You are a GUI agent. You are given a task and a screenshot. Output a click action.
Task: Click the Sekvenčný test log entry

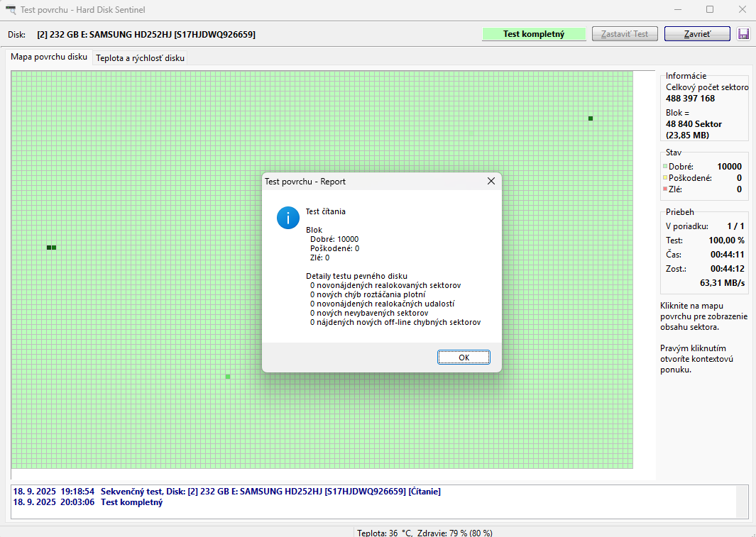[x=226, y=492]
